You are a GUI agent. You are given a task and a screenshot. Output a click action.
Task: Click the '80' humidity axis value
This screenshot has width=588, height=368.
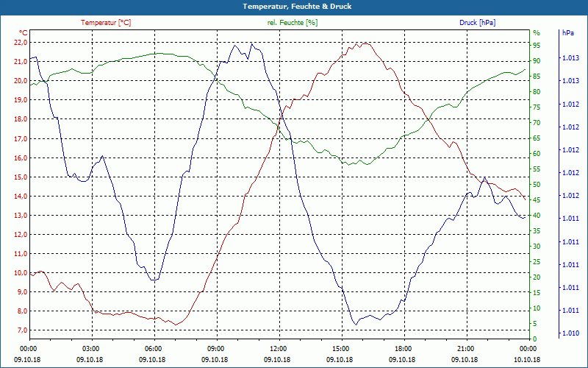[537, 92]
